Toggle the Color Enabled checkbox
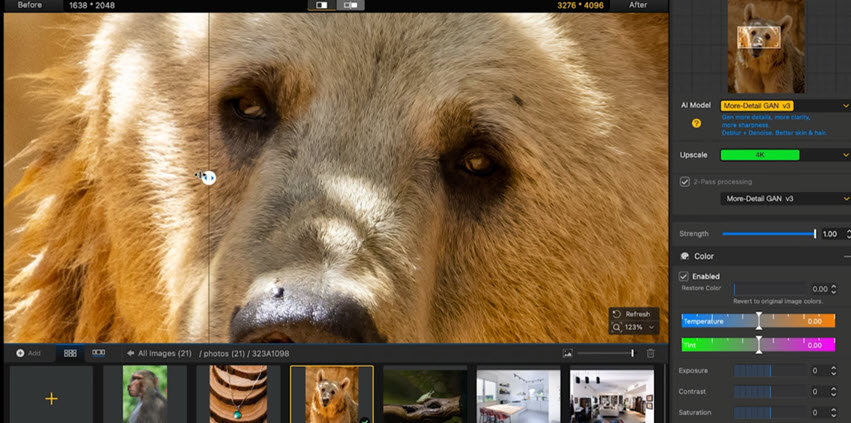851x423 pixels. pos(684,276)
